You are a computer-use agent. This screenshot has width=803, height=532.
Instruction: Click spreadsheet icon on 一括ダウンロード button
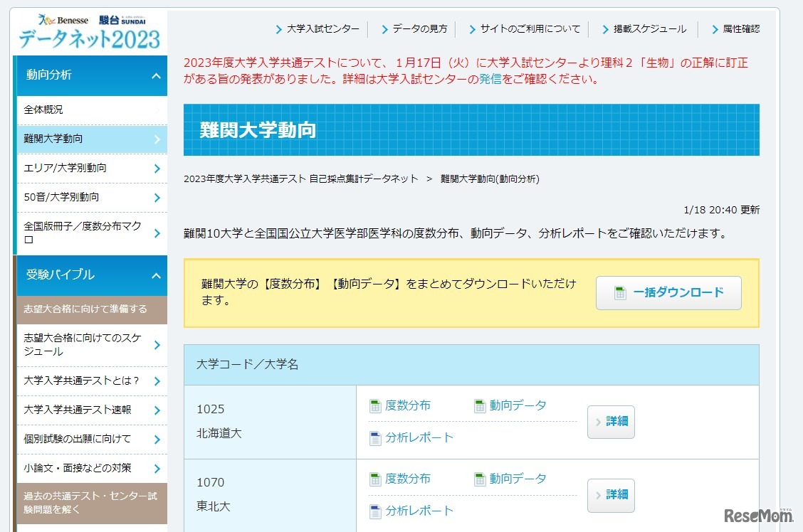(620, 293)
